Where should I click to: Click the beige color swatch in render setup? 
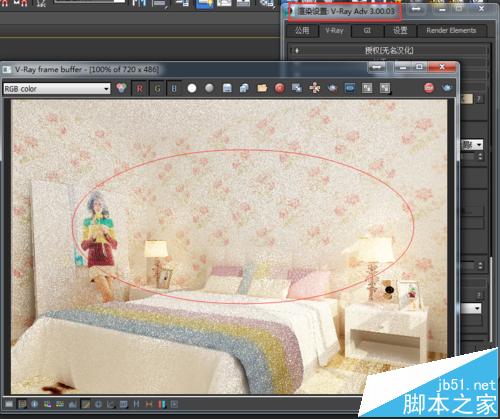467,99
